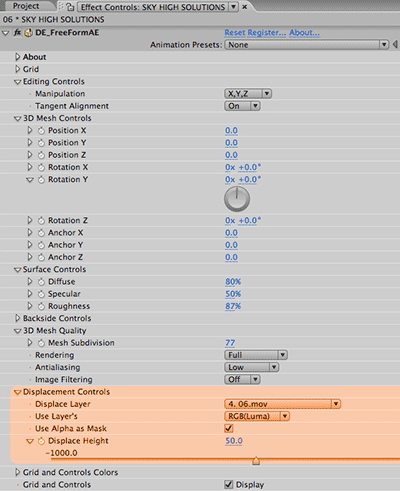Click the About... link
The width and height of the screenshot is (400, 491).
click(x=304, y=33)
